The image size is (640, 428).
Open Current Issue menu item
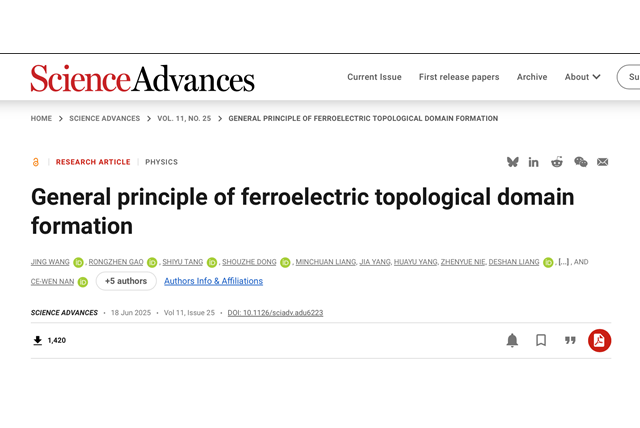coord(374,77)
